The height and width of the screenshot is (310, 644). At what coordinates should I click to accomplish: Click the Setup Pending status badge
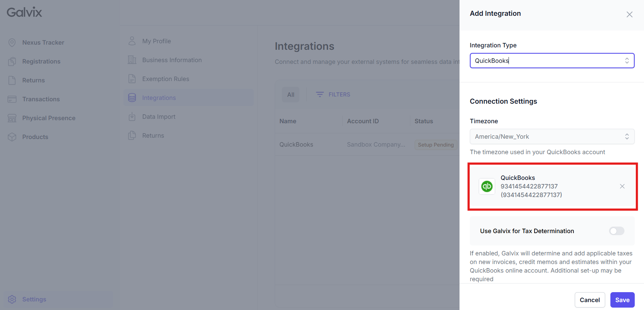436,145
